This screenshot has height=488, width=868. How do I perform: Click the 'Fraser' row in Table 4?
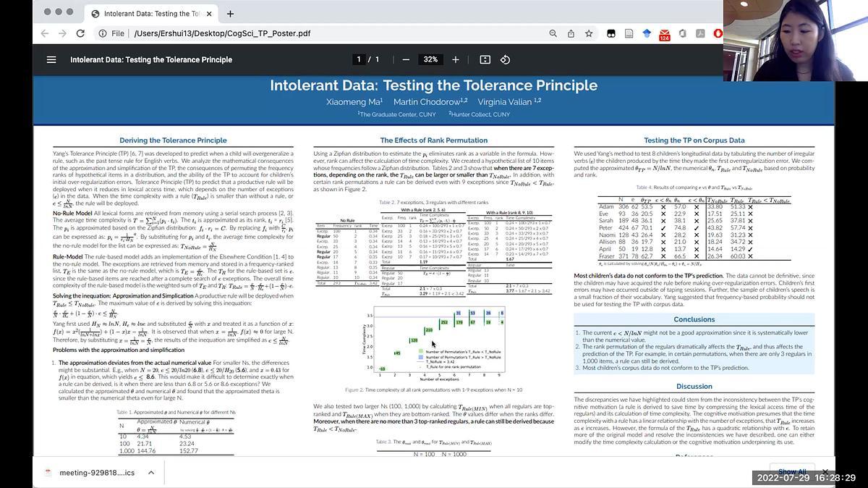pyautogui.click(x=694, y=256)
